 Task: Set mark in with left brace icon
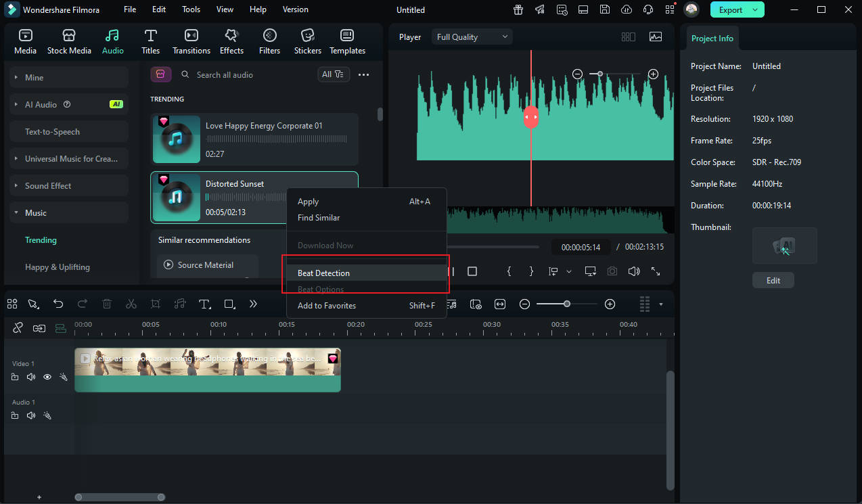509,271
